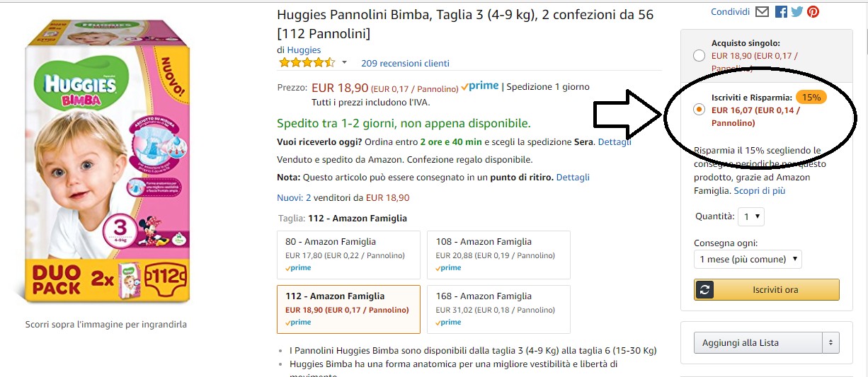Click the subscribe refresh icon on Iscriviti ora
868x377 pixels.
[x=705, y=289]
